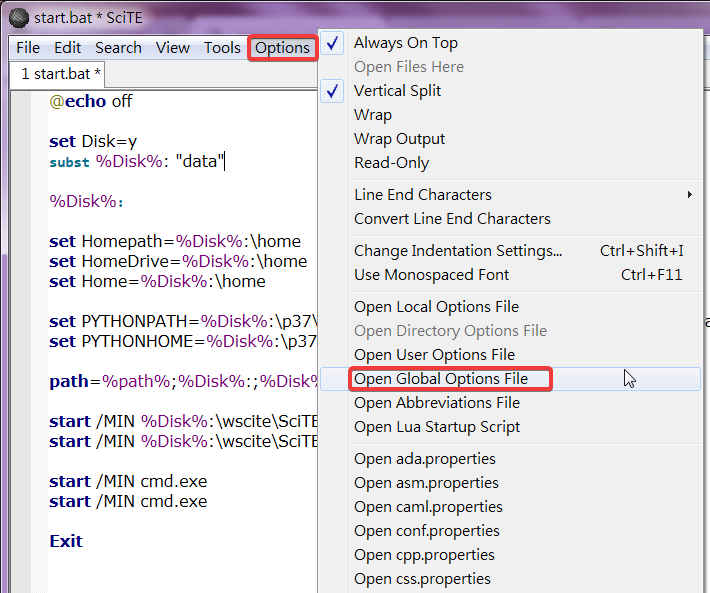Screen dimensions: 710x593
Task: Choose Open User Options File
Action: tap(434, 355)
